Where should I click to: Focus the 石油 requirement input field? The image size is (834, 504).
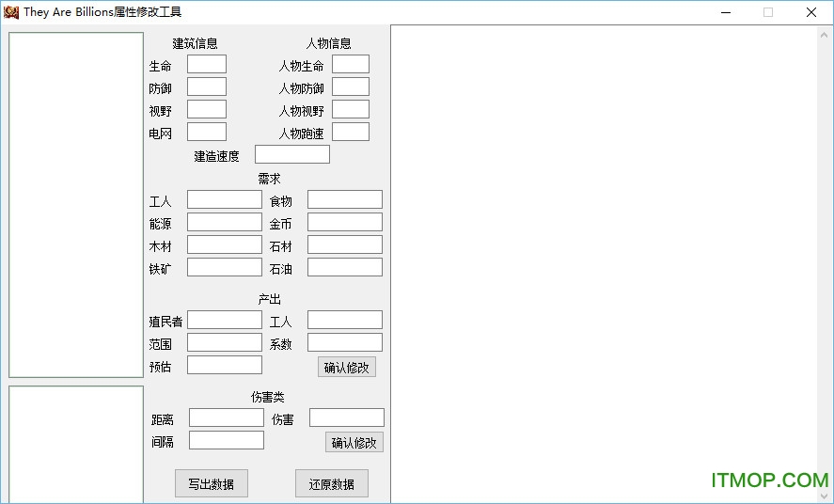click(345, 267)
